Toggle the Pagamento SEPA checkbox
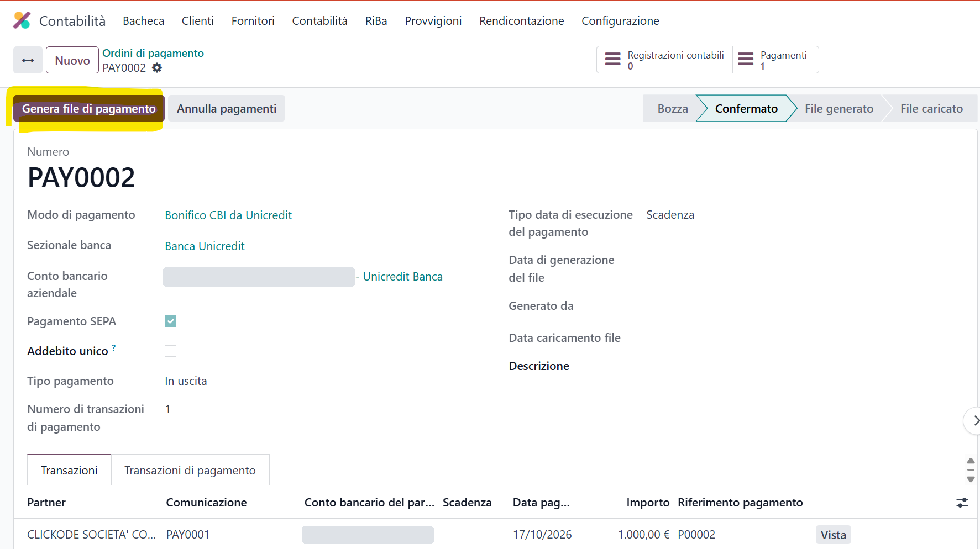Image resolution: width=980 pixels, height=549 pixels. (170, 321)
